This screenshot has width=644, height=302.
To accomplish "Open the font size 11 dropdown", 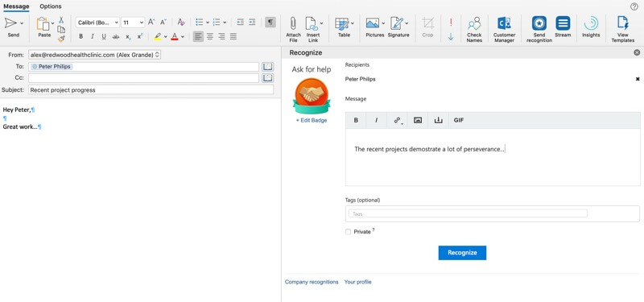I will (x=133, y=23).
